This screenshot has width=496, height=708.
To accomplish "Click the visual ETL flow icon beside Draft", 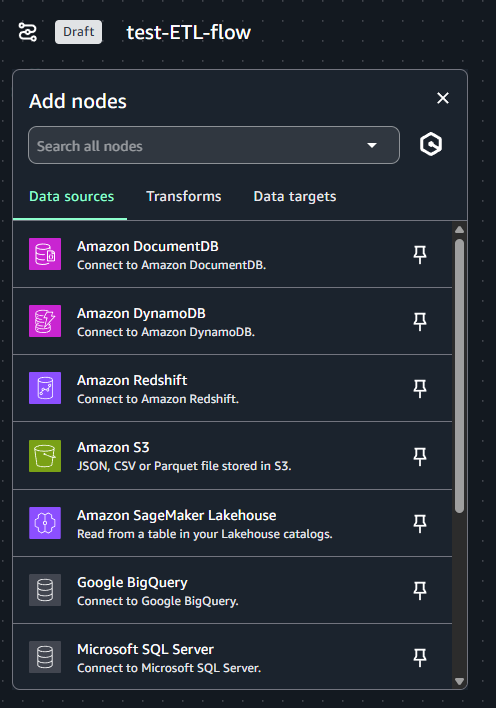I will 28,32.
